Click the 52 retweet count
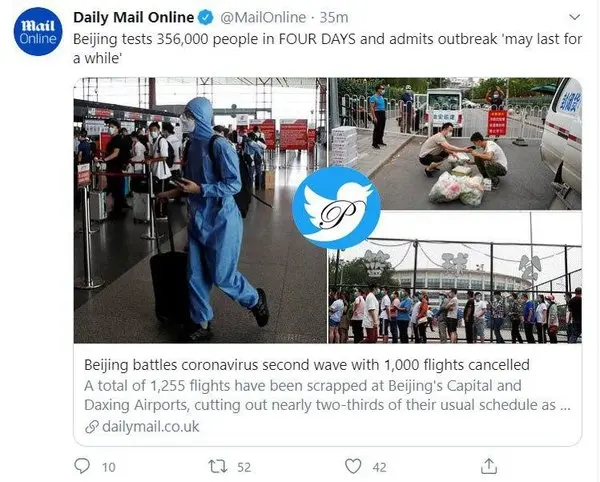 (x=244, y=467)
